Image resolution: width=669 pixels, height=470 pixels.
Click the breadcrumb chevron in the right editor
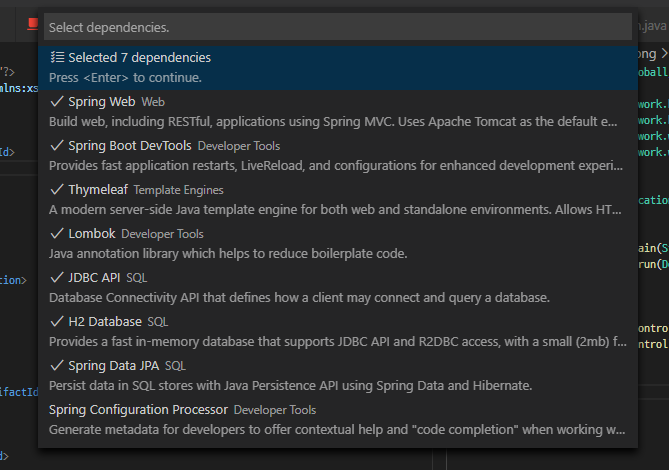[664, 54]
